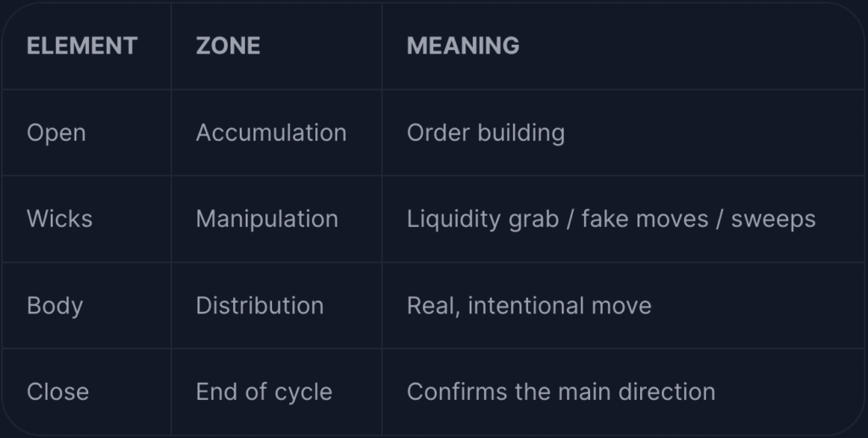868x438 pixels.
Task: Click the fake moves text
Action: [x=645, y=219]
